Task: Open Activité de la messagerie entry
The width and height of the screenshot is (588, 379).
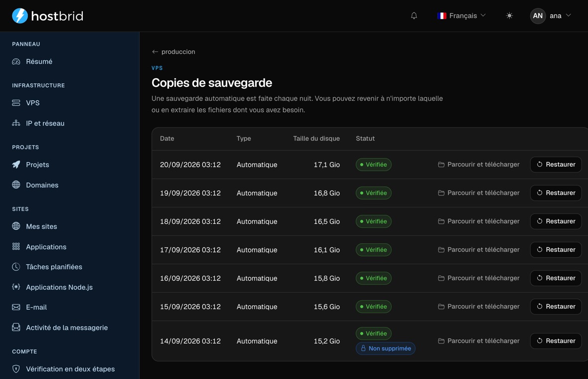Action: coord(67,328)
